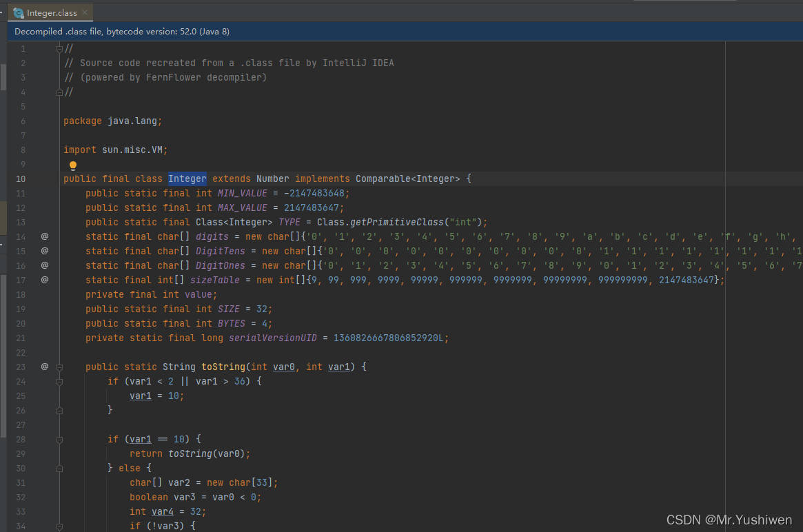Click the fold end marker at line 26

click(x=59, y=411)
